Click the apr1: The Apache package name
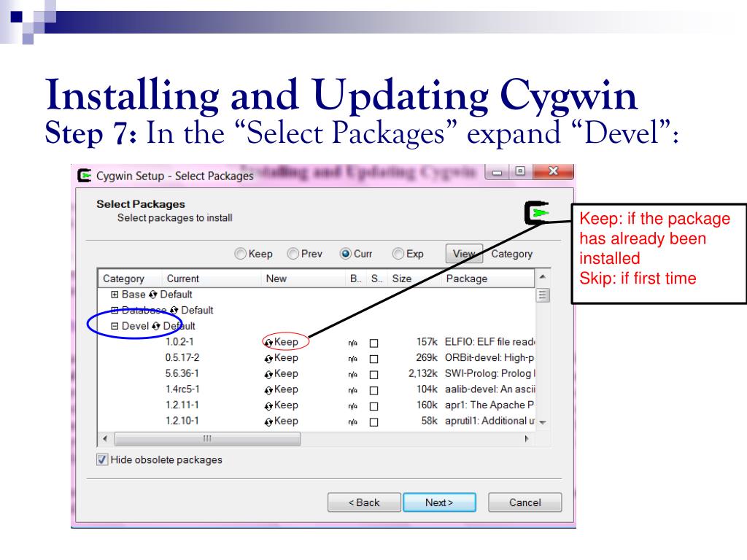747x560 pixels. click(x=489, y=405)
